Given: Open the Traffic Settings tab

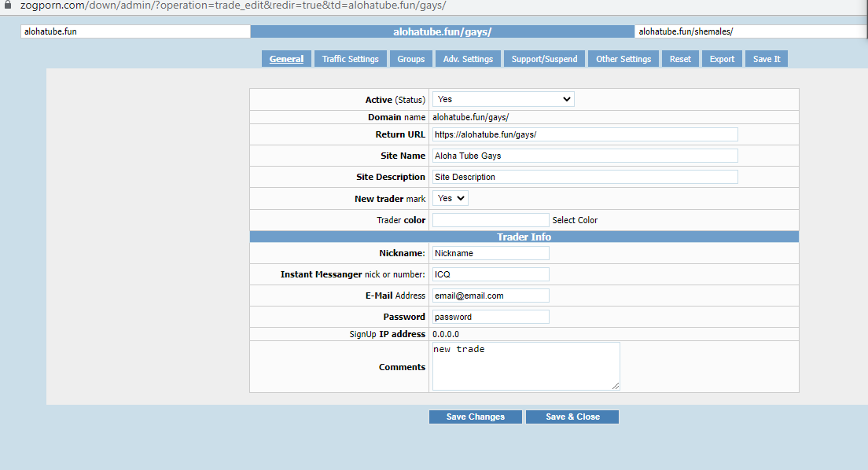Looking at the screenshot, I should pyautogui.click(x=351, y=59).
